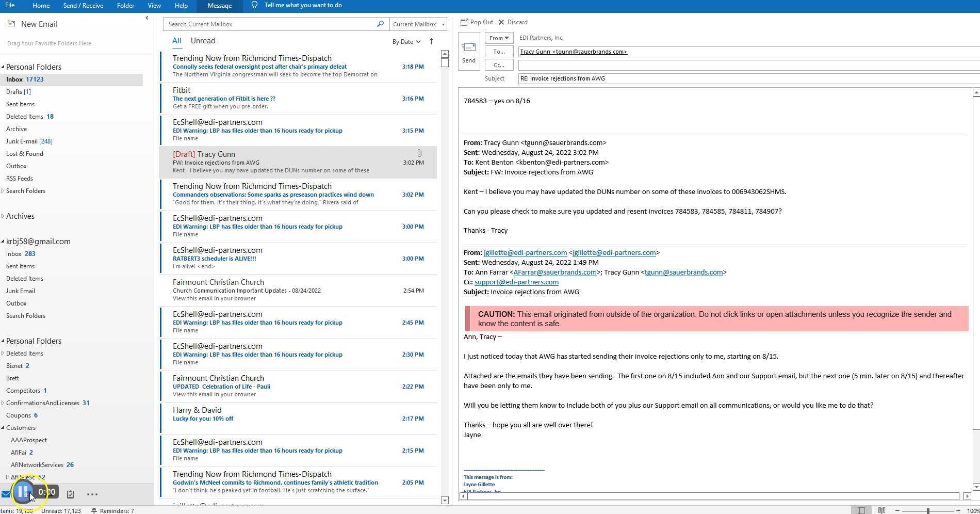Click the Send button on the reply
This screenshot has height=514, width=980.
(468, 52)
